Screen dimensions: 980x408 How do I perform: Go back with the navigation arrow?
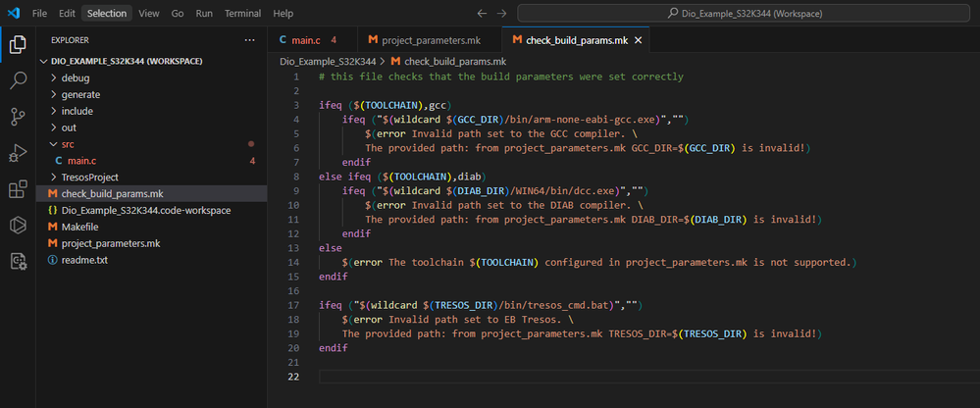point(481,14)
